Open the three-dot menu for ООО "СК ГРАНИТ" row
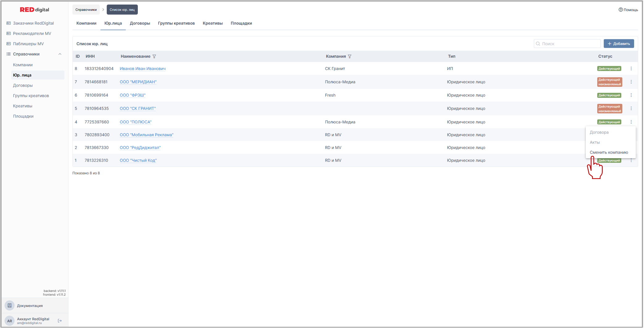The height and width of the screenshot is (328, 644). (x=631, y=108)
